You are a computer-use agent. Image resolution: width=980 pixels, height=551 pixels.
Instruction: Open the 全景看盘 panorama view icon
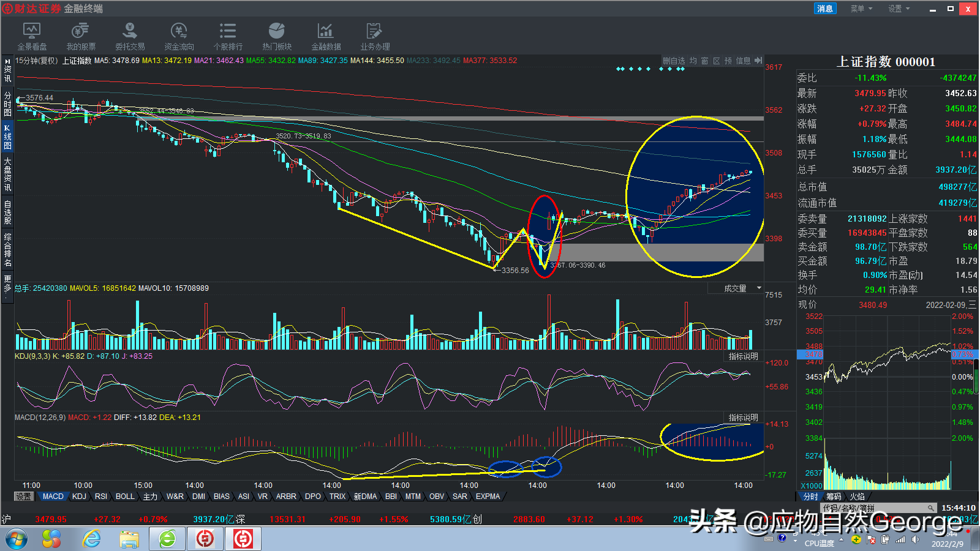(x=32, y=37)
